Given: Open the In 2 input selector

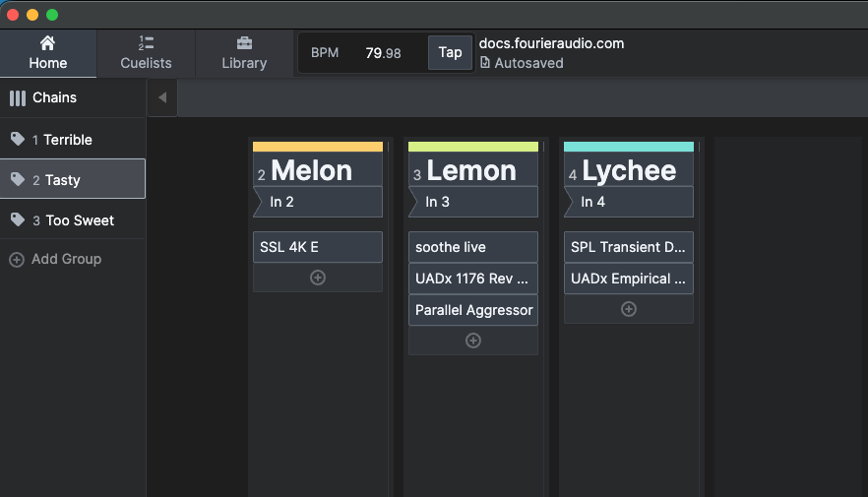Looking at the screenshot, I should tap(318, 202).
